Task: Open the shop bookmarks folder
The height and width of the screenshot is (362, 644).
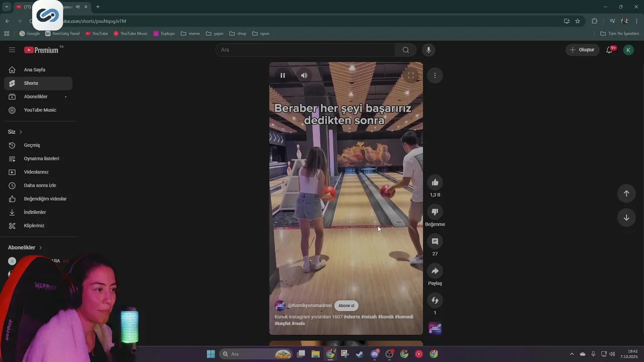Action: 238,34
